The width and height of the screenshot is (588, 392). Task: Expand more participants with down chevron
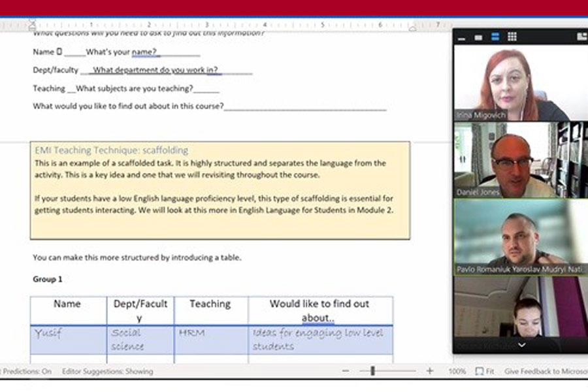point(521,344)
